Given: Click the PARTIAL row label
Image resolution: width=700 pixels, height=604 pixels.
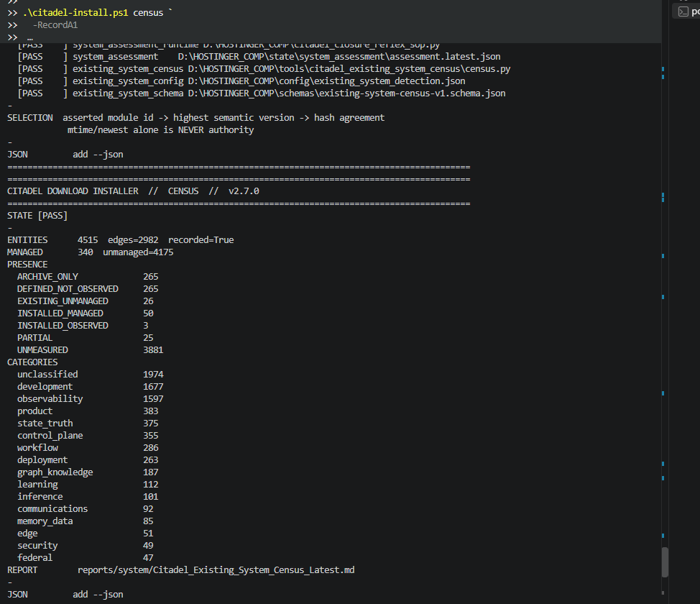Looking at the screenshot, I should coord(34,338).
